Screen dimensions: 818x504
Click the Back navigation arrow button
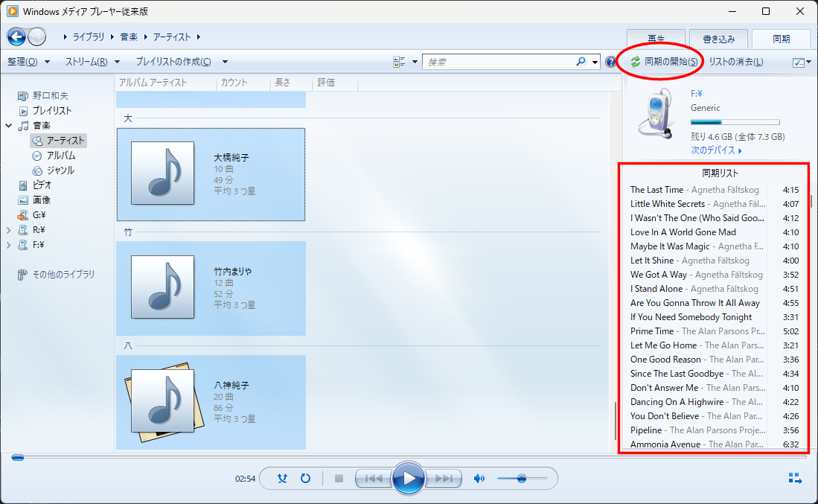[x=16, y=36]
